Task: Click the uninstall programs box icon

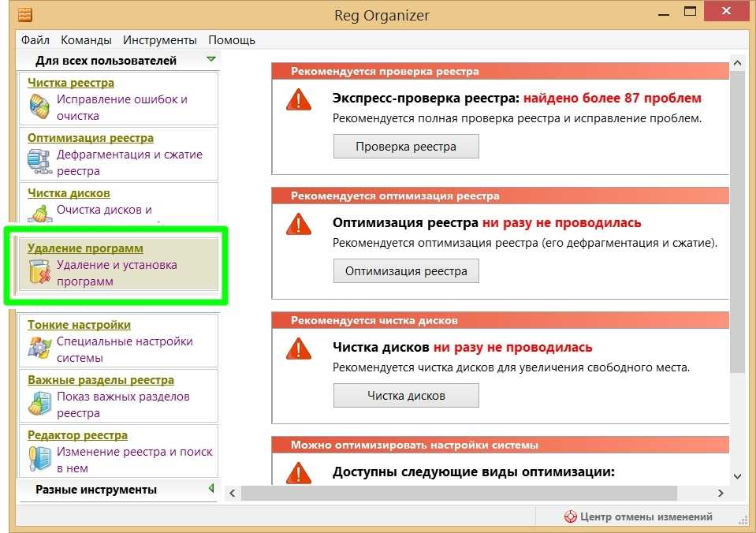Action: pyautogui.click(x=39, y=272)
